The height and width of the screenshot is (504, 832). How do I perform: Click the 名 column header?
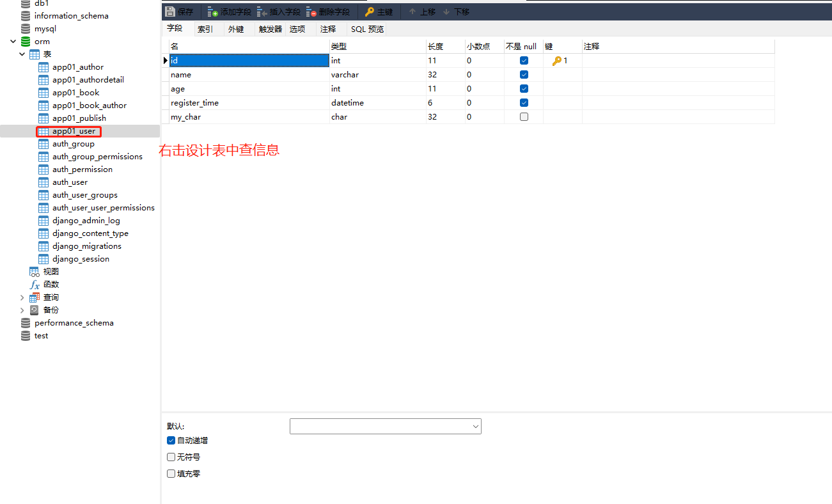[x=249, y=47]
